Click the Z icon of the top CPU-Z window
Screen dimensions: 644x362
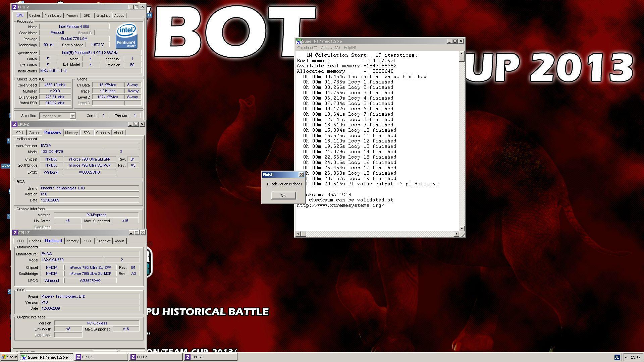point(14,7)
